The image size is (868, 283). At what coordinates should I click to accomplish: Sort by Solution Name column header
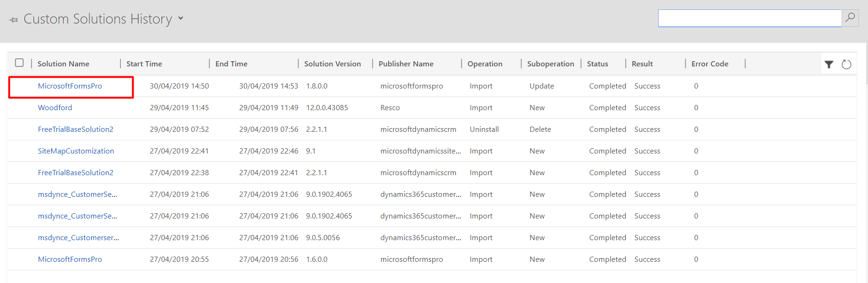click(x=64, y=64)
